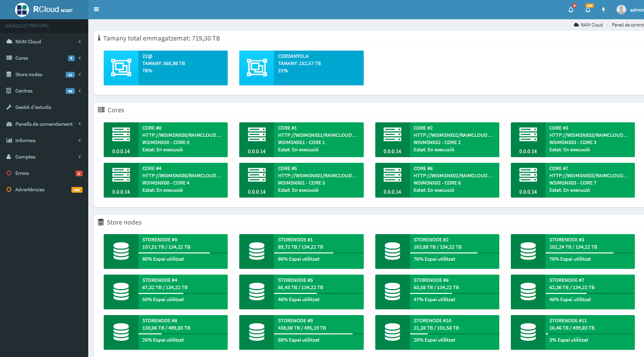Viewport: 644px width, 357px height.
Task: Click the RCloud MGMT logo
Action: point(44,10)
